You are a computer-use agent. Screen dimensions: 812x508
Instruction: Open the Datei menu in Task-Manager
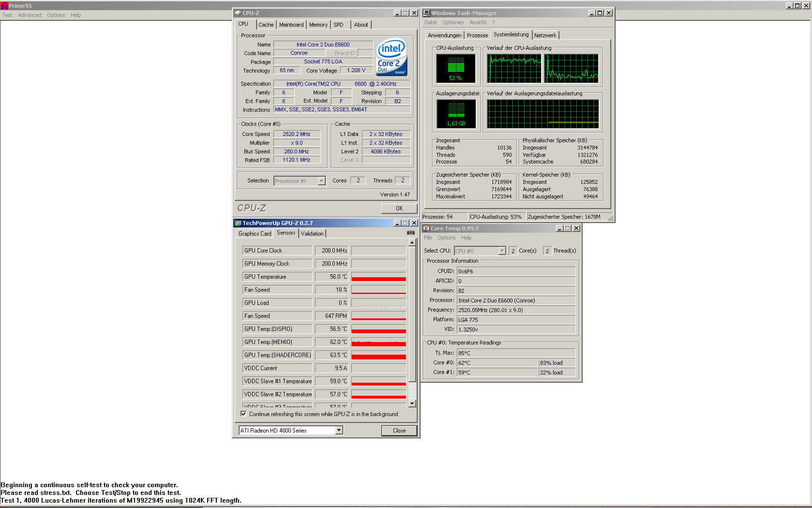tap(430, 22)
